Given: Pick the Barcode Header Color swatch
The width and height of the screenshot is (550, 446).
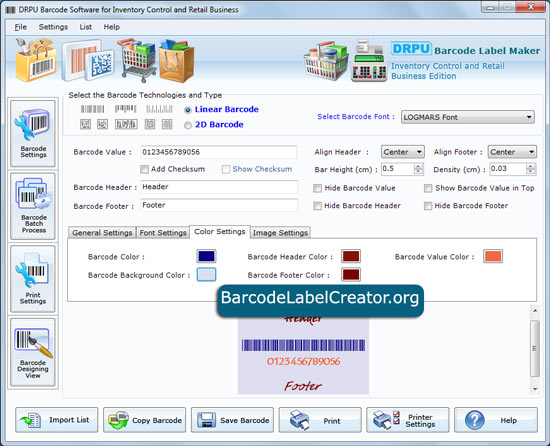Looking at the screenshot, I should [x=351, y=256].
